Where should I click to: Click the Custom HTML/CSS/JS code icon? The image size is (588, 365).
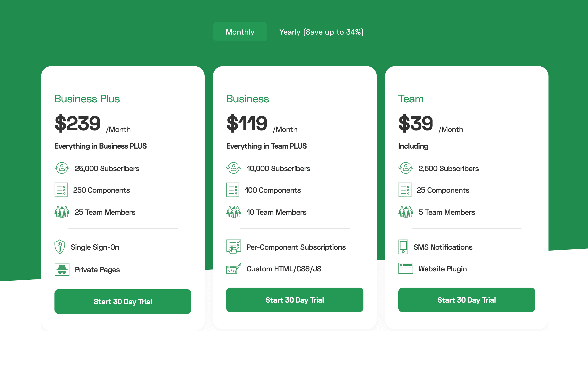click(x=234, y=269)
